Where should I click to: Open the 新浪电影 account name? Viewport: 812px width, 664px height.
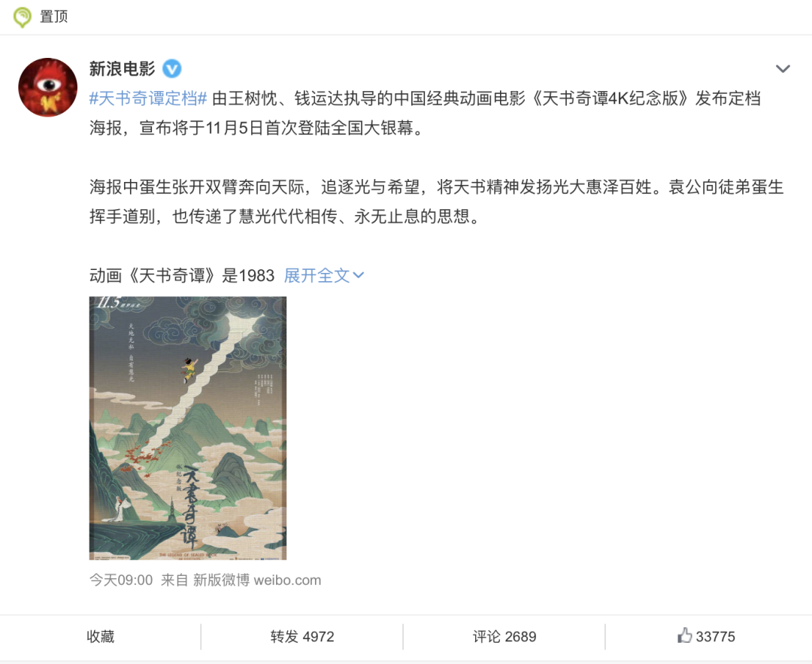pos(123,68)
